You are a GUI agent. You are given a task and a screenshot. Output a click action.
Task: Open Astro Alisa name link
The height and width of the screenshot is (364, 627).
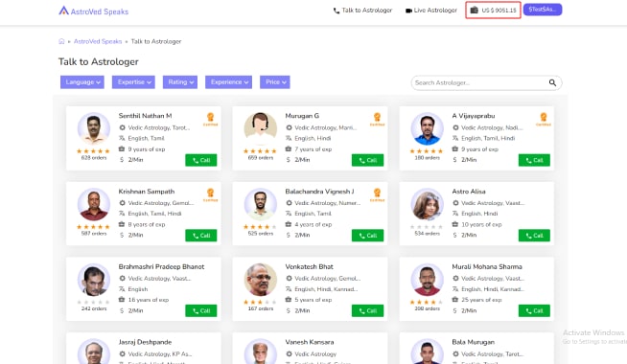coord(469,192)
